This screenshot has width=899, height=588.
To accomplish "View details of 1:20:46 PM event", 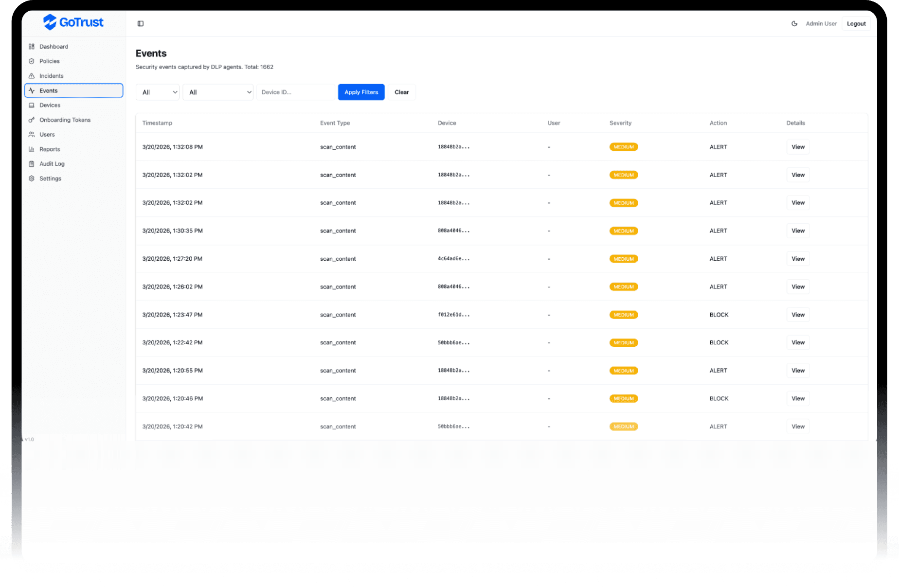I will [798, 398].
